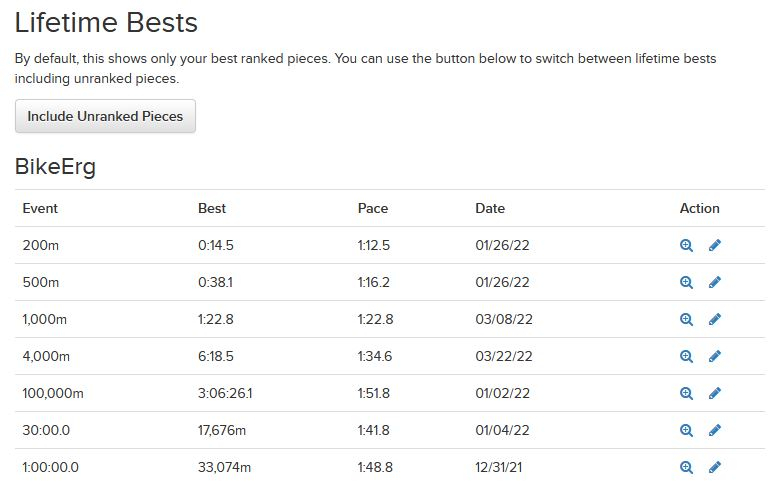The image size is (780, 493).
Task: Toggle Include Unranked Pieces button
Action: coord(105,116)
